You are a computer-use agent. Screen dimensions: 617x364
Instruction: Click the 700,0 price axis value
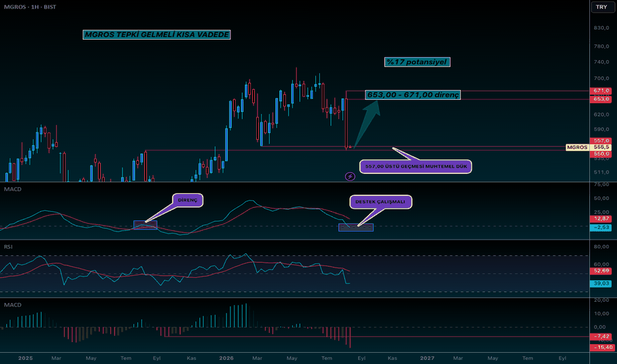(x=601, y=79)
